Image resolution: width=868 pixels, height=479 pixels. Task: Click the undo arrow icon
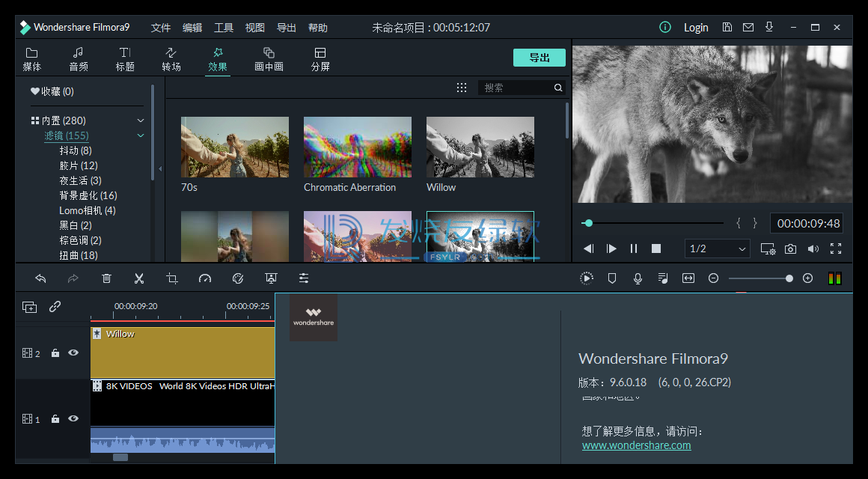click(x=40, y=278)
